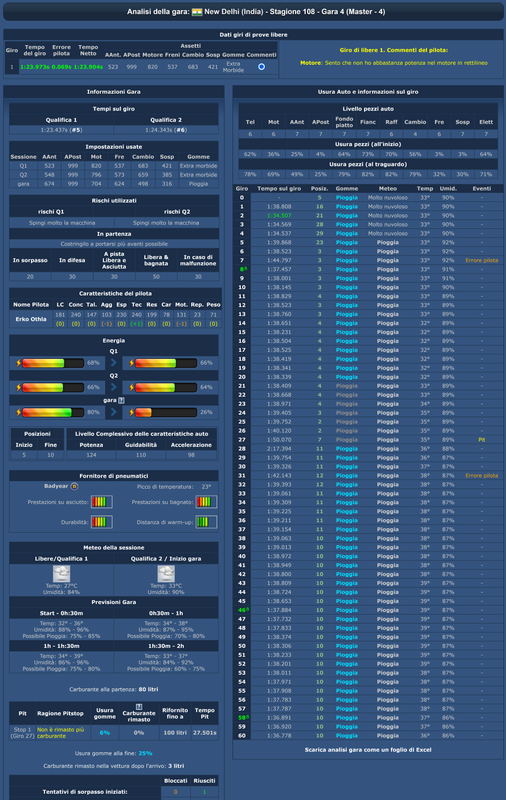The image size is (506, 800).
Task: Open the help icon next to gara energy
Action: tap(121, 401)
